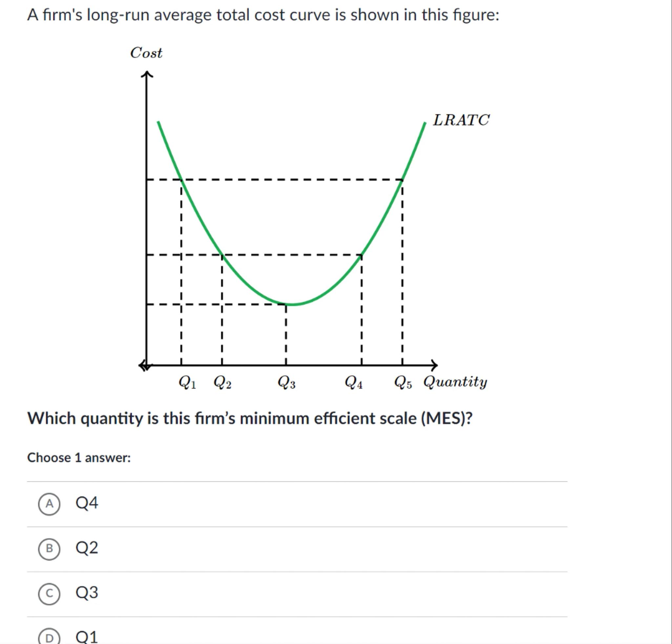
Task: Click the upward arrowhead of the Cost axis
Action: coord(147,75)
